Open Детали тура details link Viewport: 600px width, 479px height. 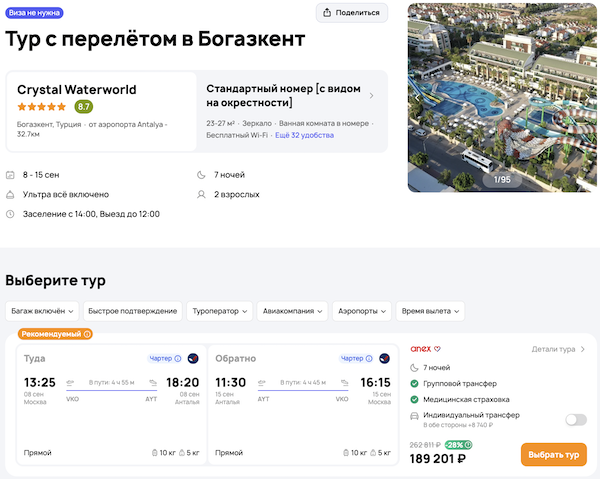558,349
